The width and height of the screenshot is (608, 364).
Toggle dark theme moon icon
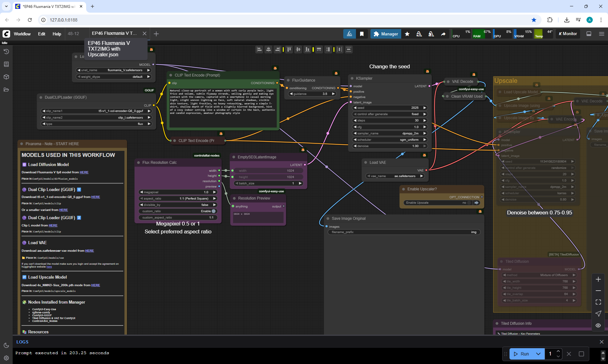click(6, 345)
